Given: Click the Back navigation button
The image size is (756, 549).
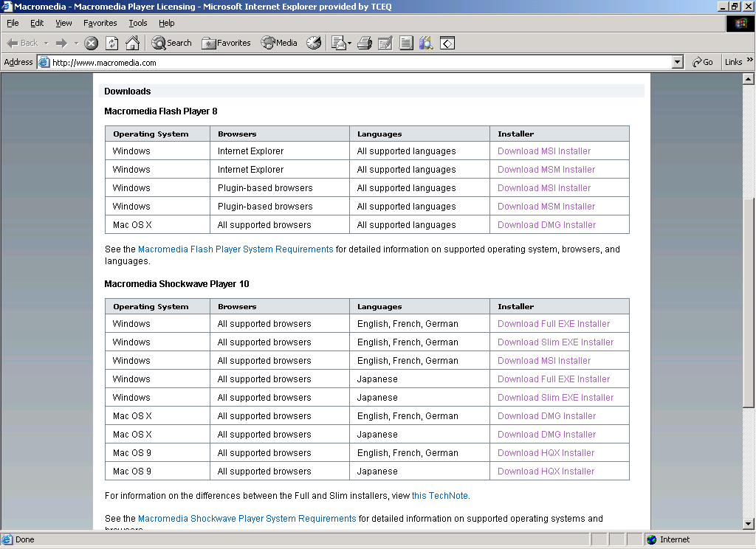Looking at the screenshot, I should pyautogui.click(x=22, y=43).
